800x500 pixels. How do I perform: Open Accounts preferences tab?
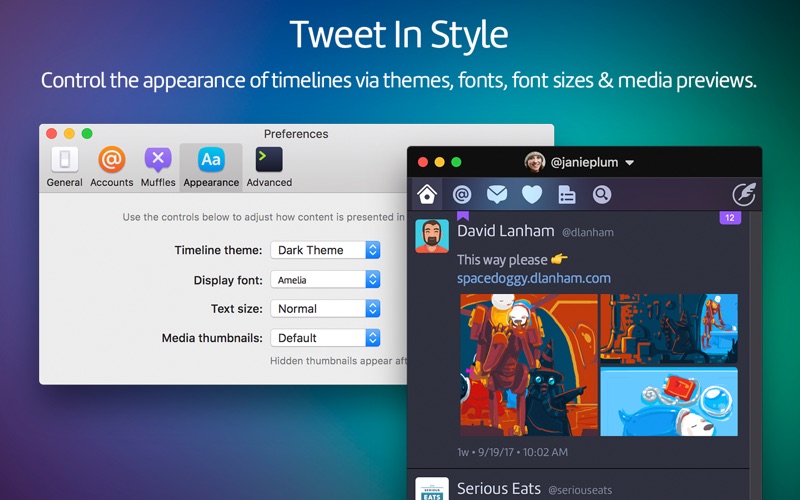tap(112, 167)
